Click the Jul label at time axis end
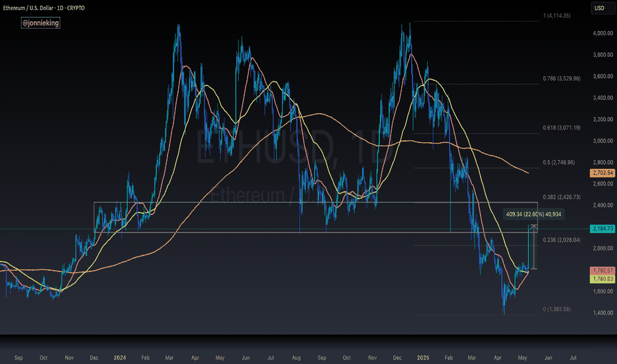This screenshot has height=364, width=617. [573, 357]
